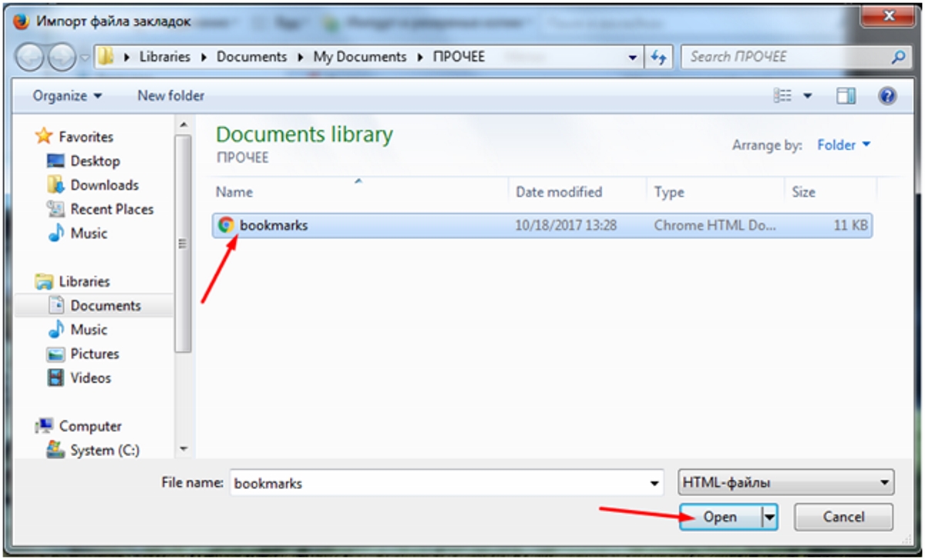Click the Music icon under Libraries
The height and width of the screenshot is (560, 925).
click(x=55, y=329)
